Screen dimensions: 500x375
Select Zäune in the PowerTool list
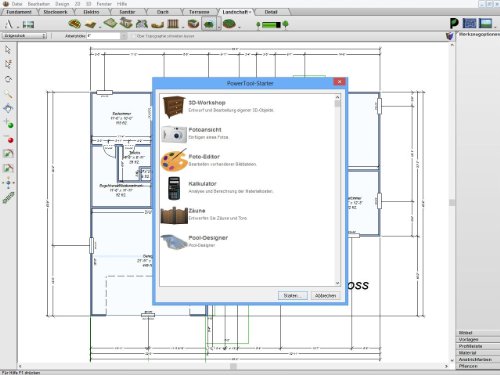247,215
